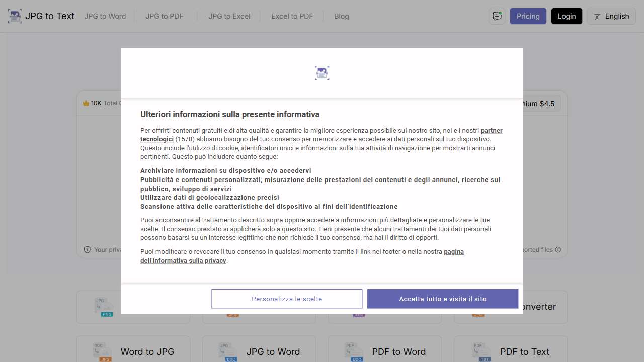This screenshot has width=644, height=362.
Task: Select JPG to Excel in the navigation bar
Action: click(229, 16)
